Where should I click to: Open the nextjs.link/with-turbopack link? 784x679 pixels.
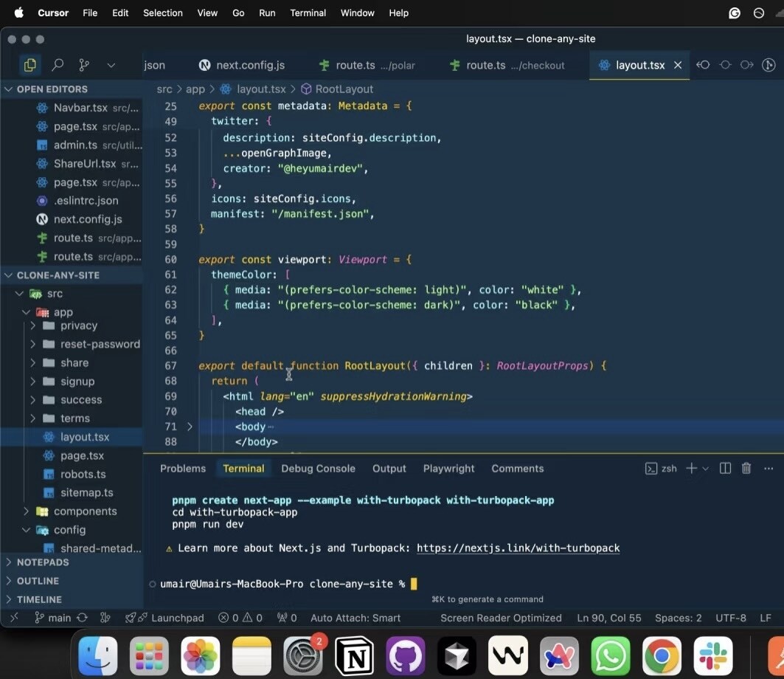click(x=518, y=548)
